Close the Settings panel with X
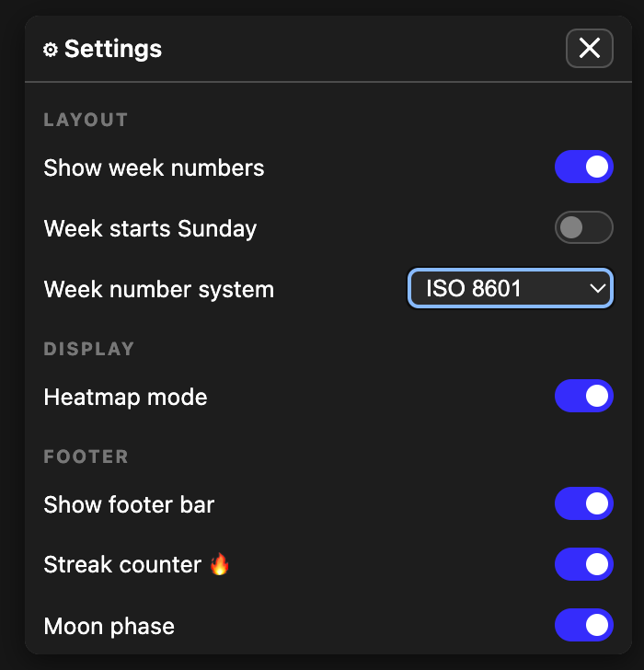This screenshot has height=670, width=644. point(589,48)
